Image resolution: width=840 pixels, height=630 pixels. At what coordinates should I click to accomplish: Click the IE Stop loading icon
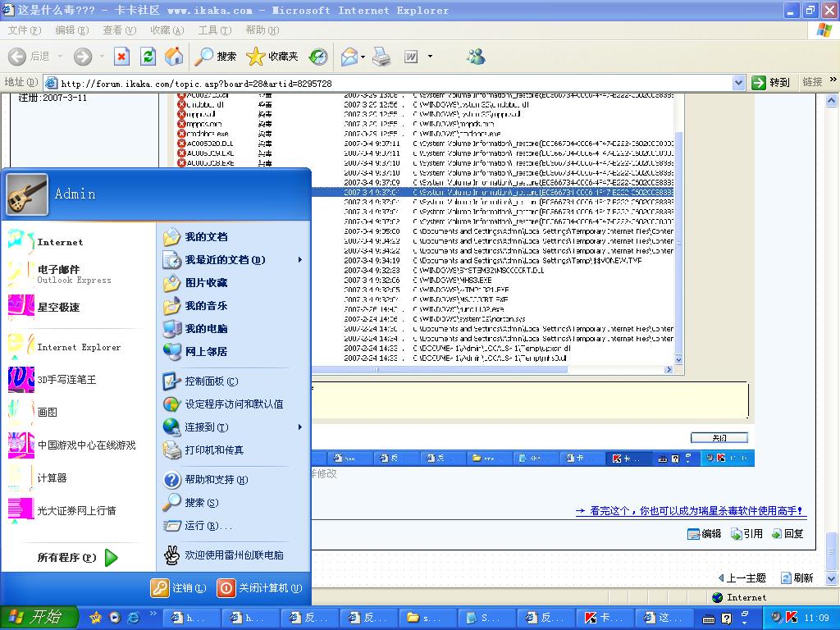coord(121,57)
